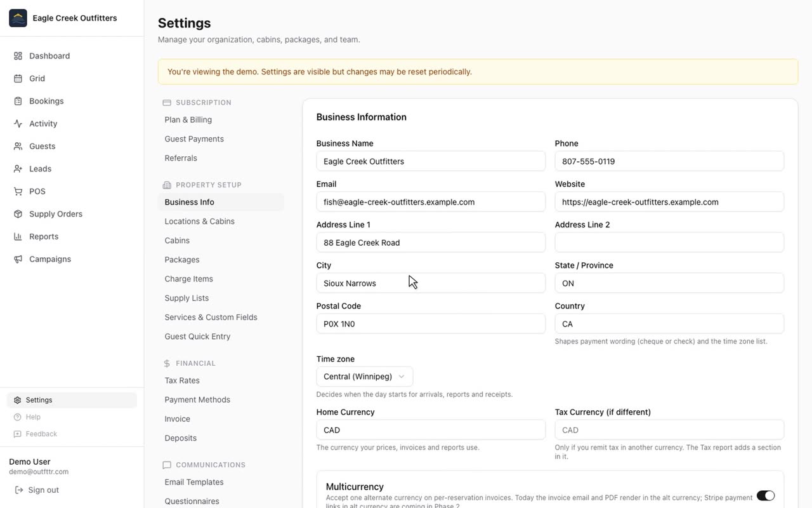Open Dashboard via its grid icon
The width and height of the screenshot is (812, 508).
pos(18,56)
